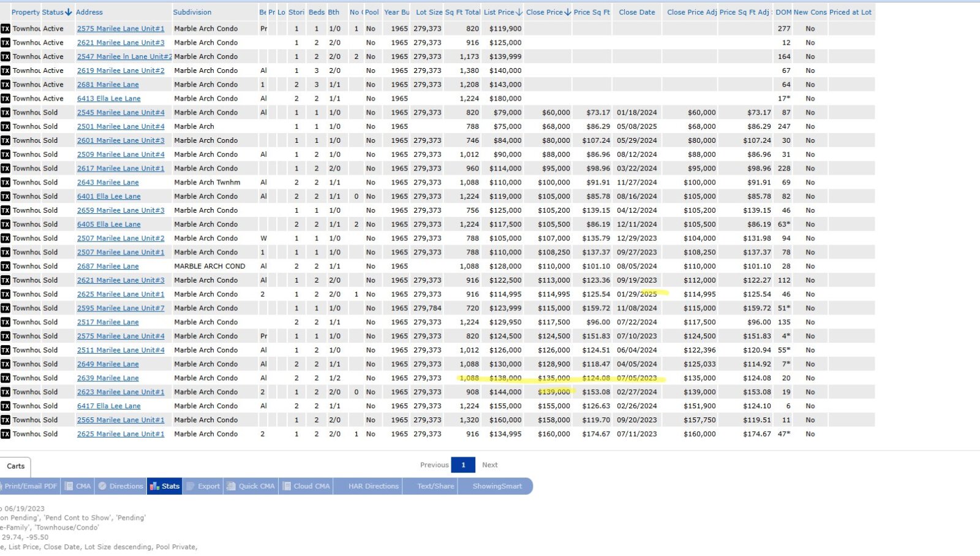Click TX icon in 2659 Marilee Lane Unit#3 row
The image size is (980, 556).
[x=6, y=210]
